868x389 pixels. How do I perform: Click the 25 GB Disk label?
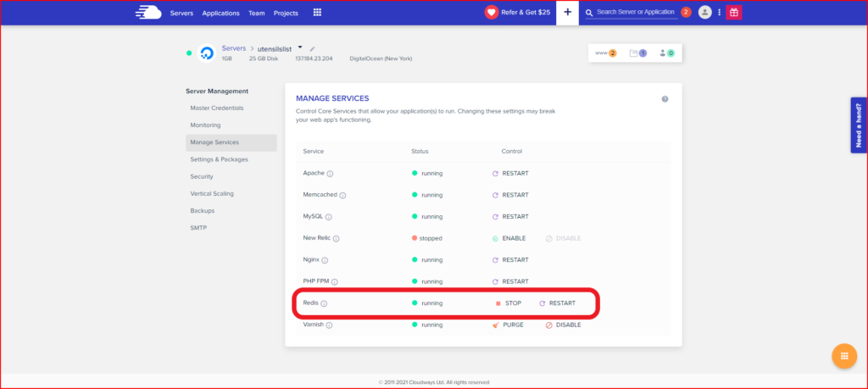(264, 58)
